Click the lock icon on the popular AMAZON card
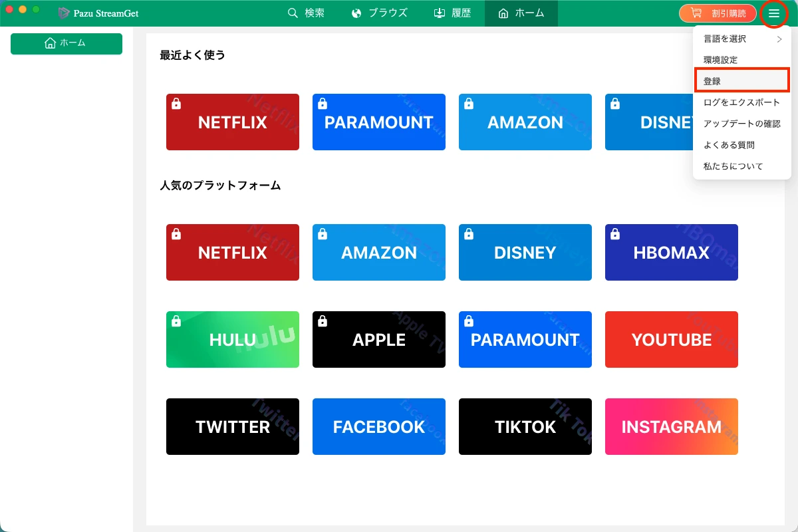This screenshot has height=532, width=798. click(x=323, y=234)
